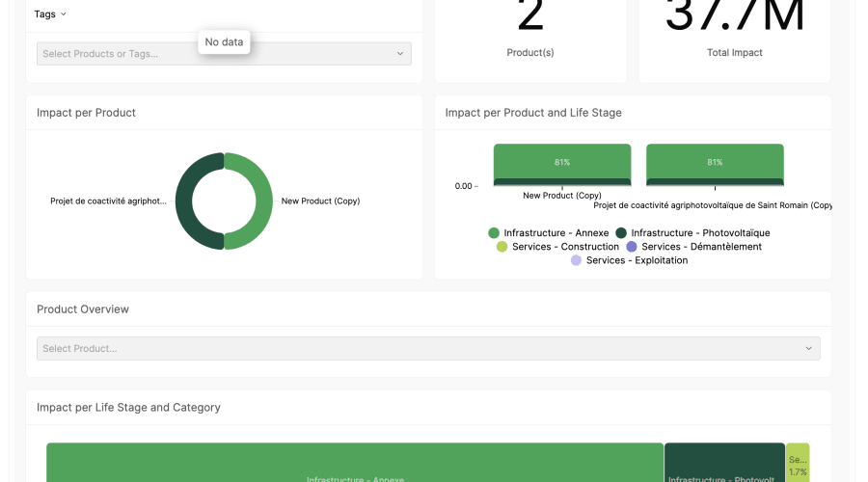Click the chevron in Select Products or Tags
Image resolution: width=868 pixels, height=482 pixels.
(x=399, y=54)
